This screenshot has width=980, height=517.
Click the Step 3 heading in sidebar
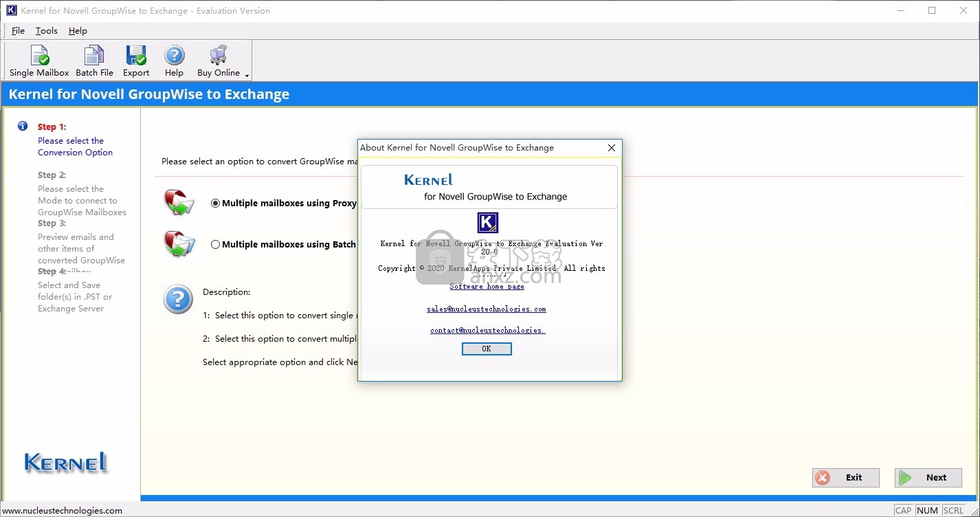click(52, 223)
